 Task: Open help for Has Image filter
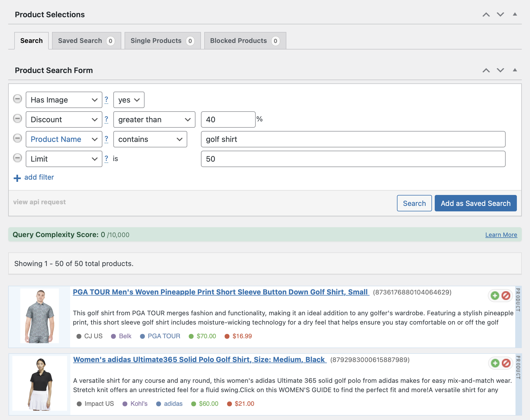106,100
